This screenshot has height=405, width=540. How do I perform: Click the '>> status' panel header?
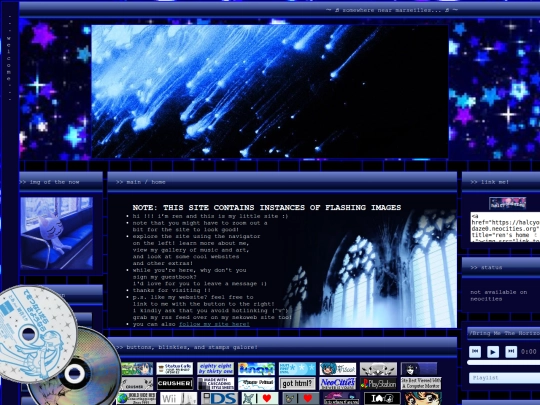(x=501, y=267)
